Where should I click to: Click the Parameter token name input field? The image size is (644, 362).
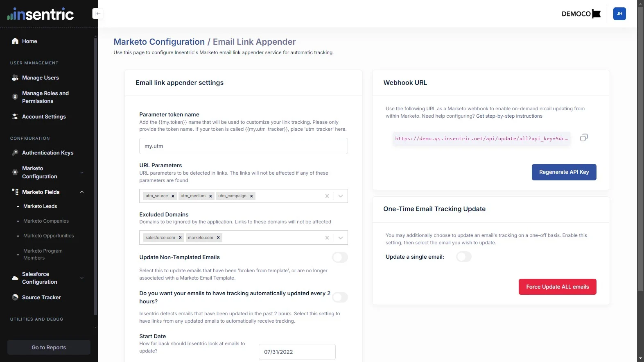tap(243, 146)
